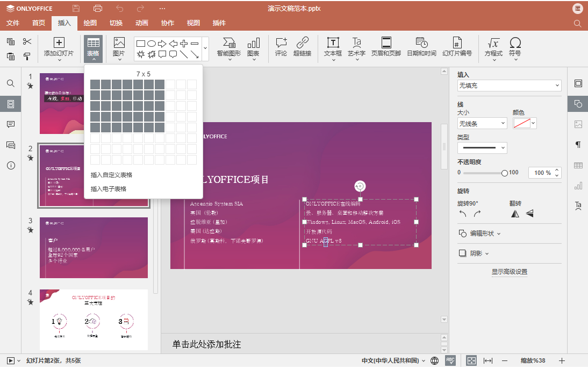Insert a 超链接 hyperlink
588x368 pixels.
(302, 47)
